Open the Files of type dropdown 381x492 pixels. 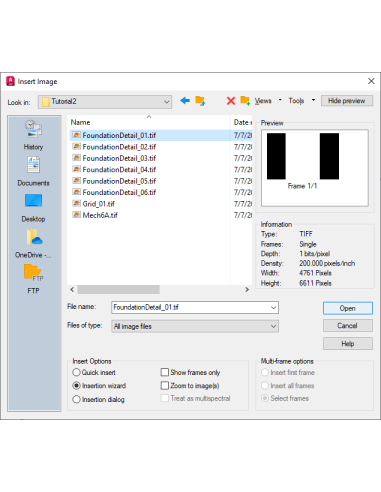click(x=195, y=326)
